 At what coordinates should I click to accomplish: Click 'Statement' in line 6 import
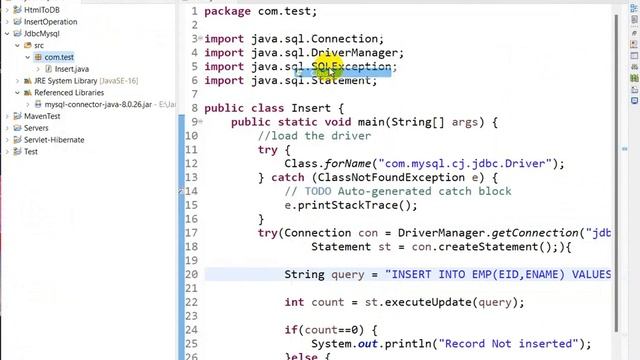341,80
